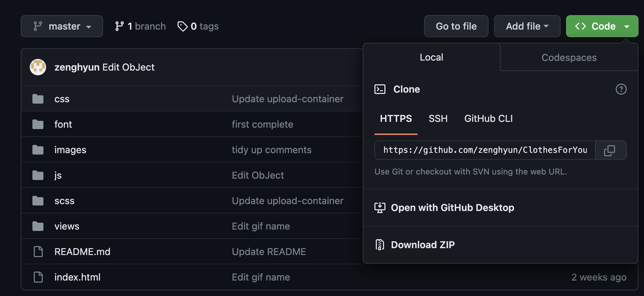This screenshot has height=296, width=644.
Task: Open the first complete commit message
Action: tap(262, 124)
